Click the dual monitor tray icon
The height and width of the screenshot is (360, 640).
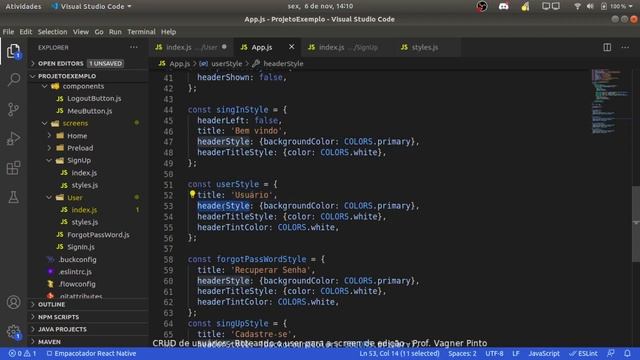point(551,7)
